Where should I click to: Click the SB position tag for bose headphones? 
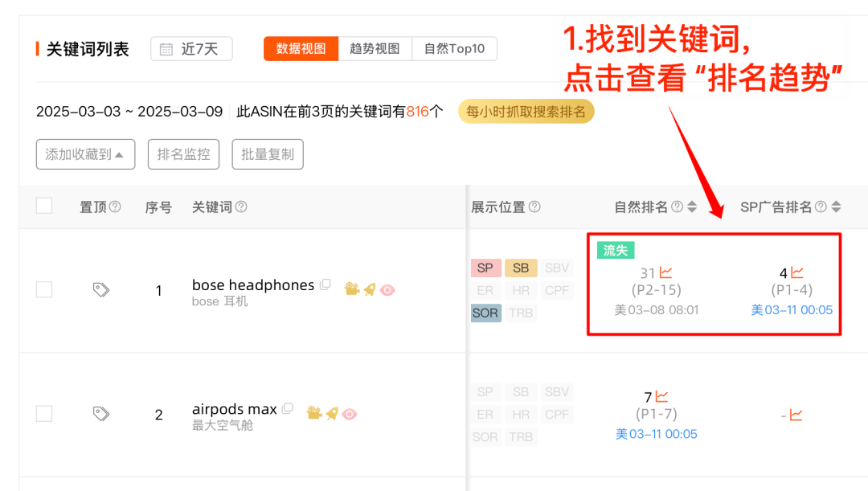click(521, 268)
